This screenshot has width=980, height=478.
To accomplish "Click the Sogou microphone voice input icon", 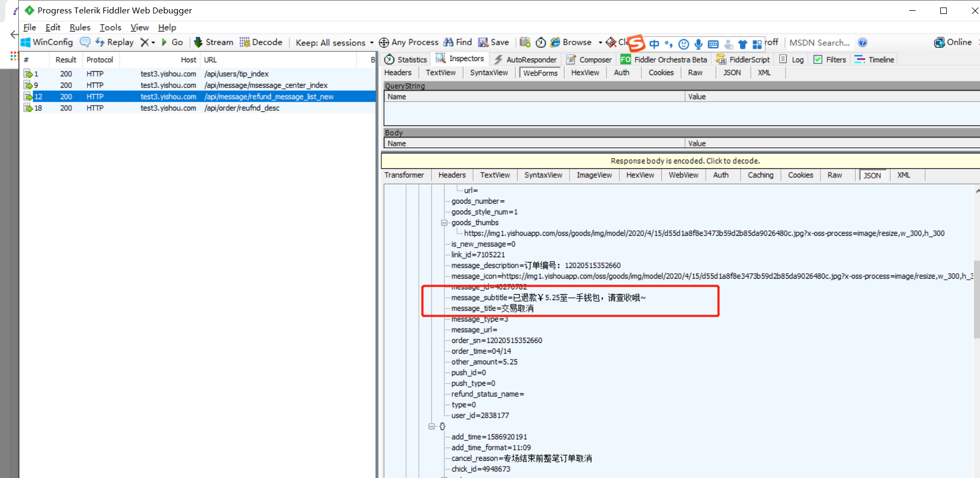I will (698, 44).
